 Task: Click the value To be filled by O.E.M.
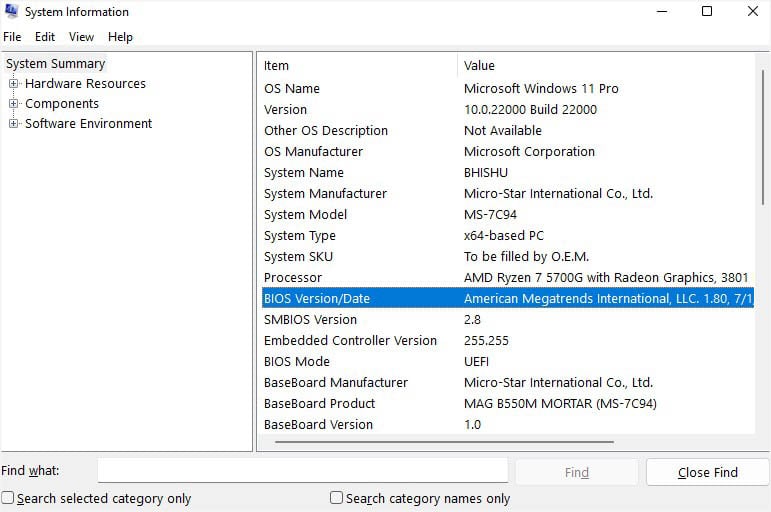526,256
